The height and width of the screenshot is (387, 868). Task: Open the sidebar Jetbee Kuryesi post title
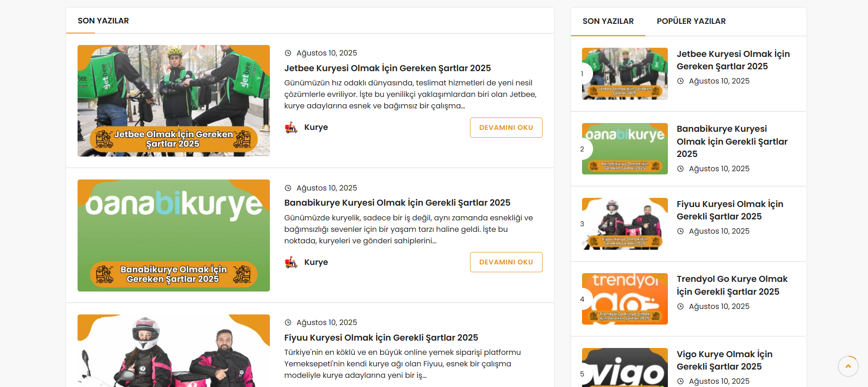tap(734, 60)
